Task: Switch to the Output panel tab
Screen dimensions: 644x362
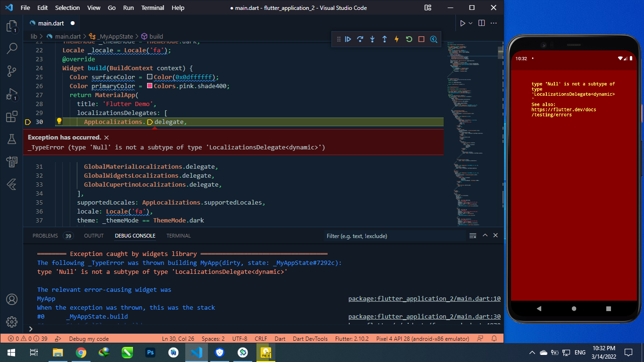Action: 94,236
